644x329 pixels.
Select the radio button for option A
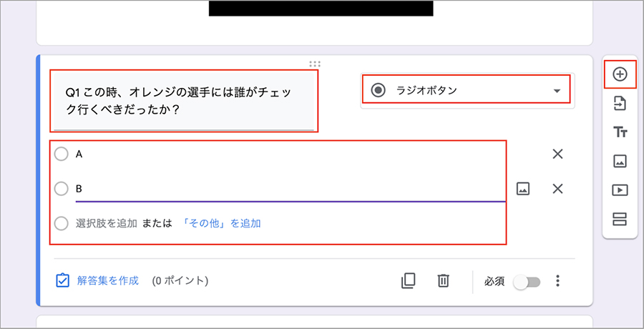(62, 154)
